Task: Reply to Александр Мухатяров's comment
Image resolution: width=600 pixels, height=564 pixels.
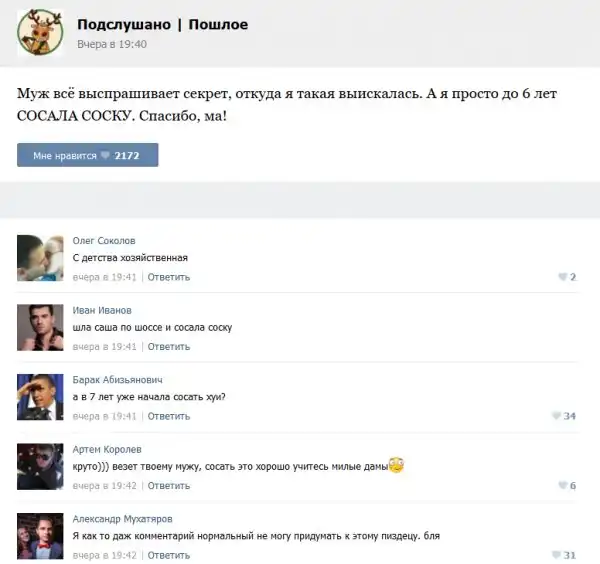Action: click(169, 555)
